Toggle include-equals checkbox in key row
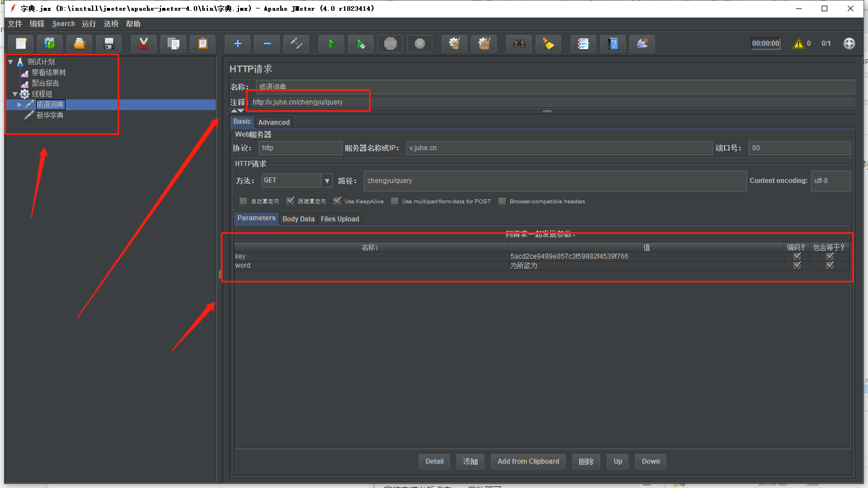 click(x=830, y=256)
